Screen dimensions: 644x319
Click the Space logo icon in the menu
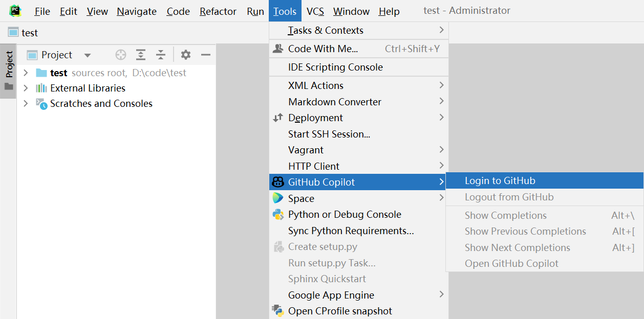point(278,198)
